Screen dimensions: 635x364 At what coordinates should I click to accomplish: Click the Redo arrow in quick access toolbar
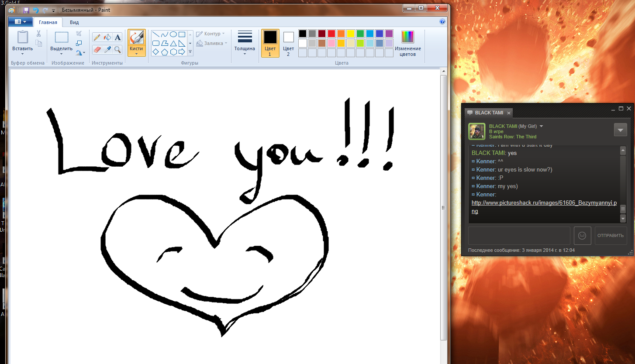coord(45,10)
